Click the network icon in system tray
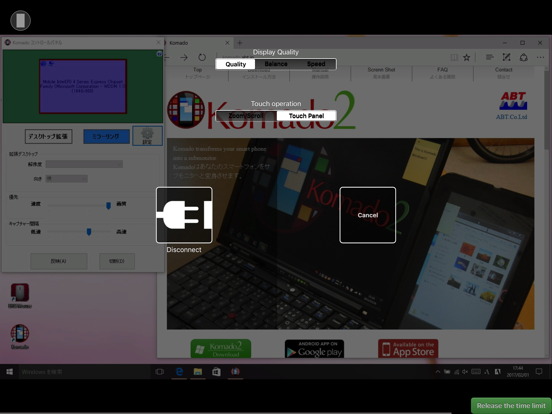The width and height of the screenshot is (552, 414). pos(456,372)
